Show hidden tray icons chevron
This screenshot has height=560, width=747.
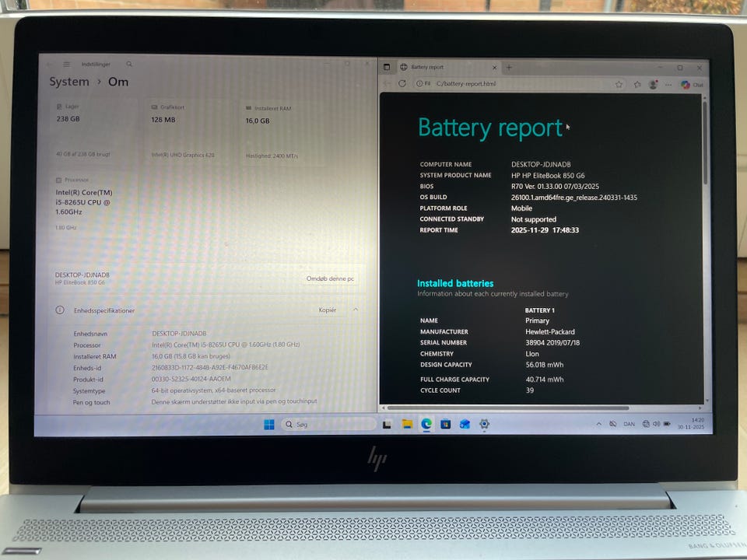tap(599, 424)
